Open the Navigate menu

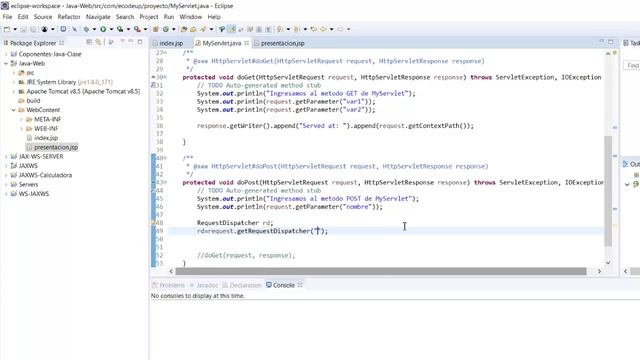[x=98, y=17]
